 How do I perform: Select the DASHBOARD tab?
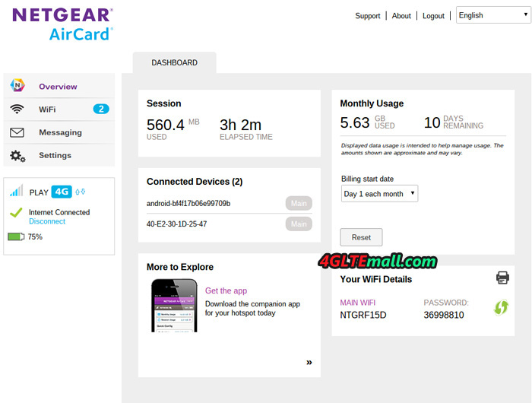[174, 63]
